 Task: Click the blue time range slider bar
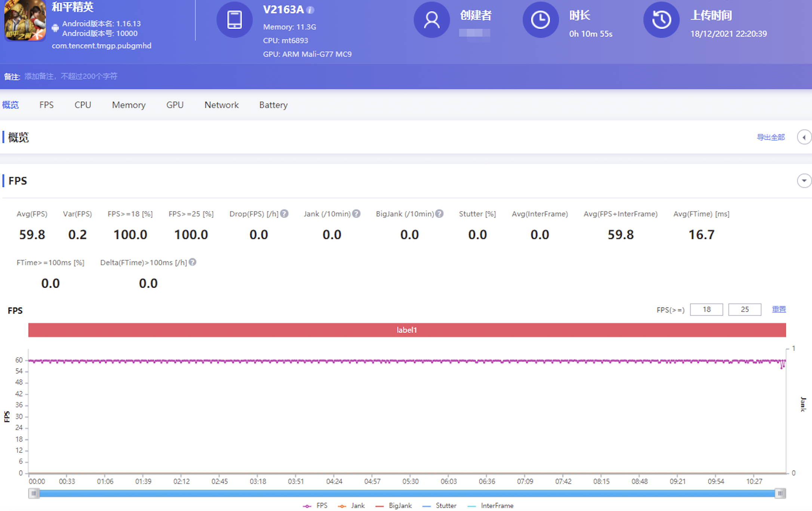point(407,493)
